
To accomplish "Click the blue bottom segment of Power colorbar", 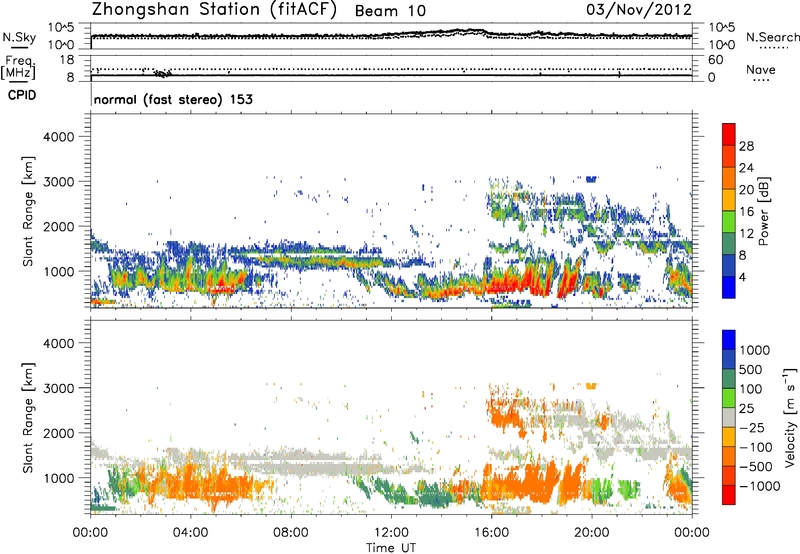I will pyautogui.click(x=729, y=287).
